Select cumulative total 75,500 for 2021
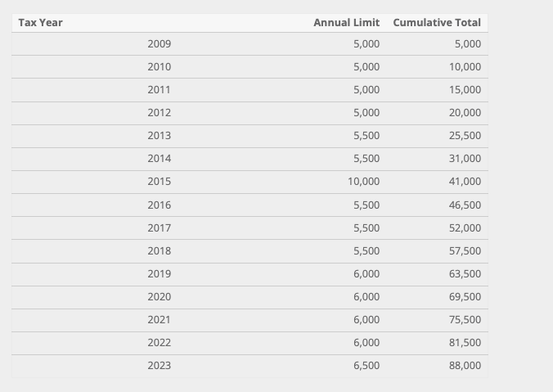This screenshot has height=392, width=553. tap(465, 319)
